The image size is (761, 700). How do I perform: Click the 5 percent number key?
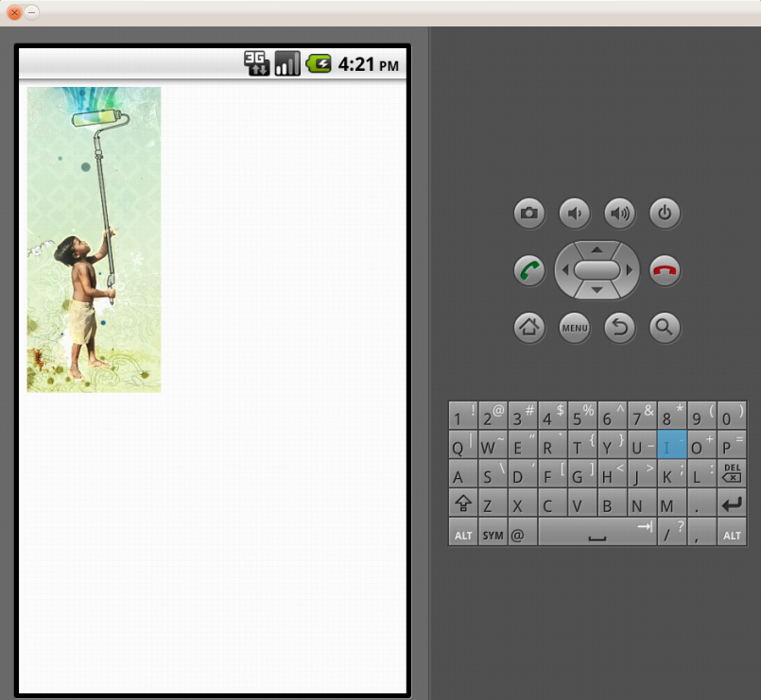[x=582, y=416]
